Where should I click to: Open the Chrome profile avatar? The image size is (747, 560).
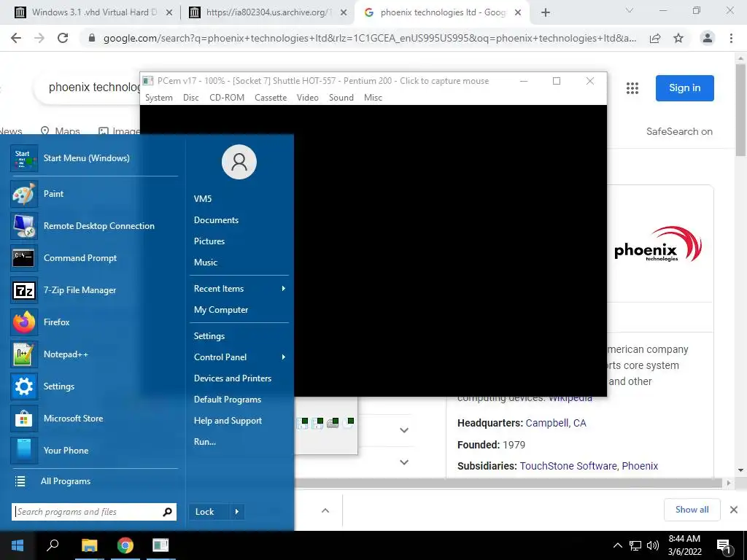pyautogui.click(x=708, y=38)
